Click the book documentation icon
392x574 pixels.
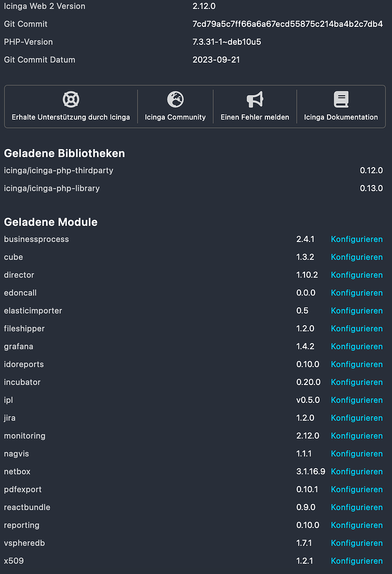pos(341,99)
